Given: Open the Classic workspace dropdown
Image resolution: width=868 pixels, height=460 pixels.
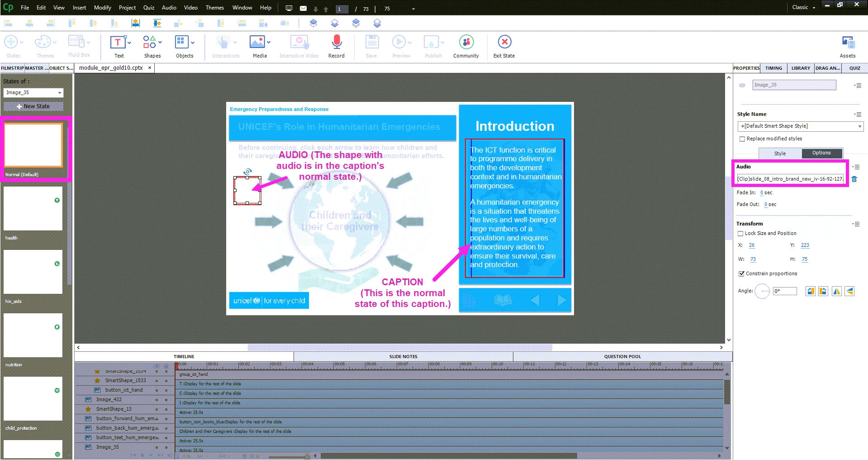Looking at the screenshot, I should (x=804, y=7).
